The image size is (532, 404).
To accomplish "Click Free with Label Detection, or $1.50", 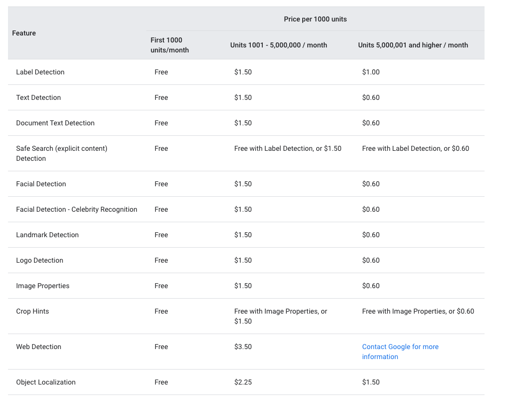I will 288,148.
